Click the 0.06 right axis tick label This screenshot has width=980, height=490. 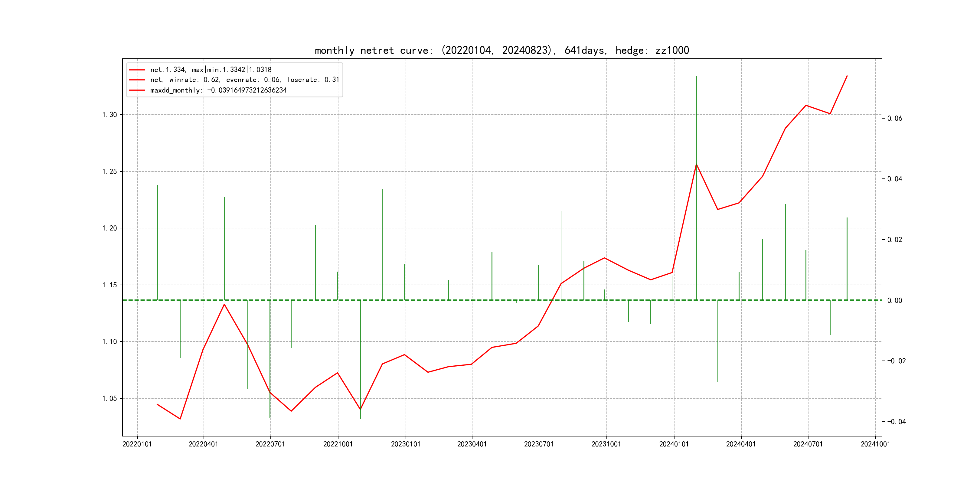(895, 118)
